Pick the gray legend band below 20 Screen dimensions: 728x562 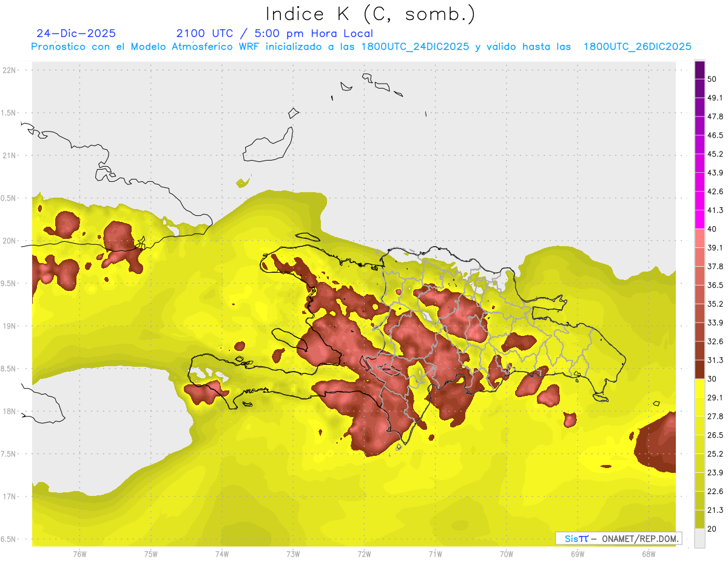699,538
